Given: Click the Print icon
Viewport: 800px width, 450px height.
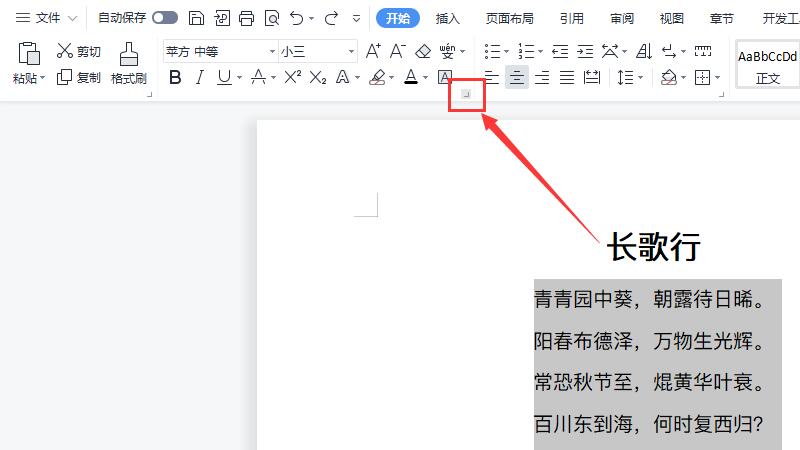Looking at the screenshot, I should tap(247, 18).
